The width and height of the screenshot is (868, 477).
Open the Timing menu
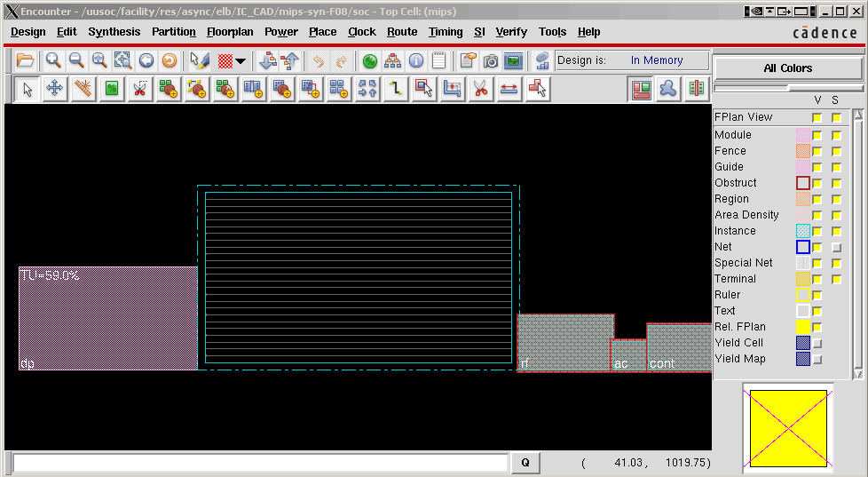446,32
